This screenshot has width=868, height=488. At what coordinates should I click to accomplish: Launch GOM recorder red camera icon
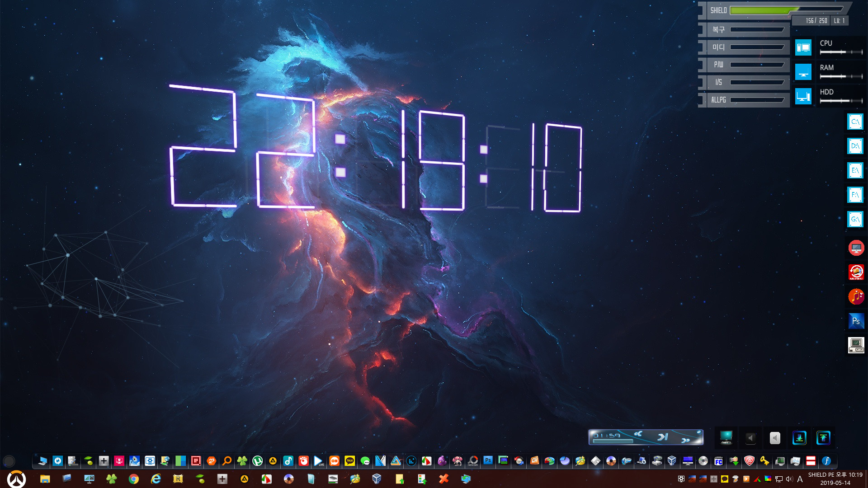click(303, 461)
